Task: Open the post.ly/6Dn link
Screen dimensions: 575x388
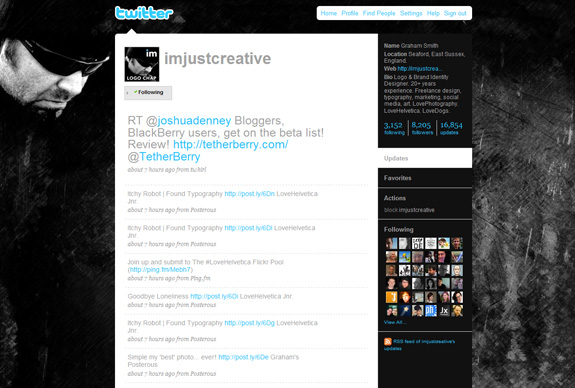Action: click(x=249, y=194)
